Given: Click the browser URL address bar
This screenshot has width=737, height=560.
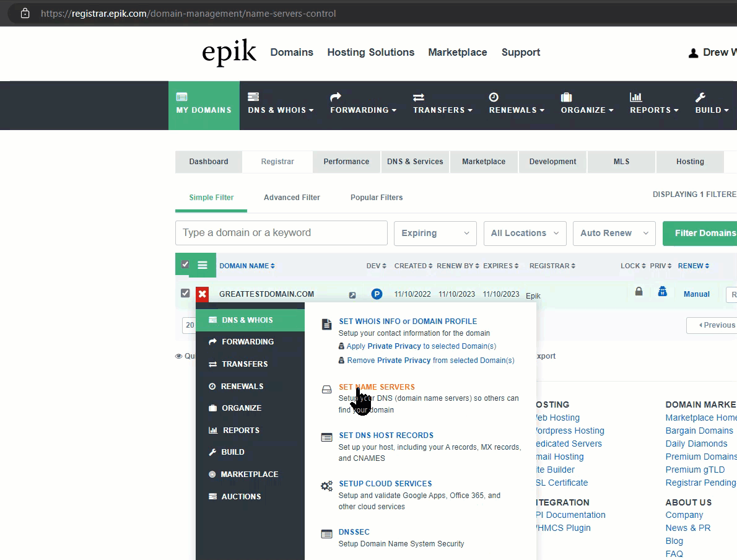Looking at the screenshot, I should (188, 14).
